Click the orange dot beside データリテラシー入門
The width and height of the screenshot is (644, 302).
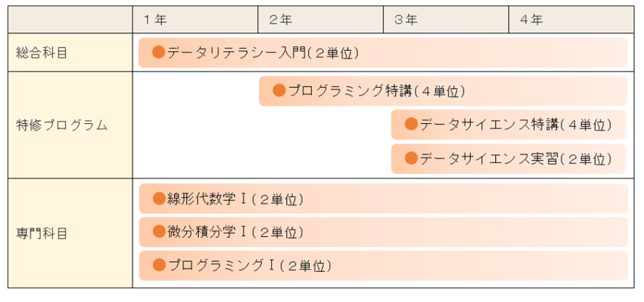tap(159, 52)
